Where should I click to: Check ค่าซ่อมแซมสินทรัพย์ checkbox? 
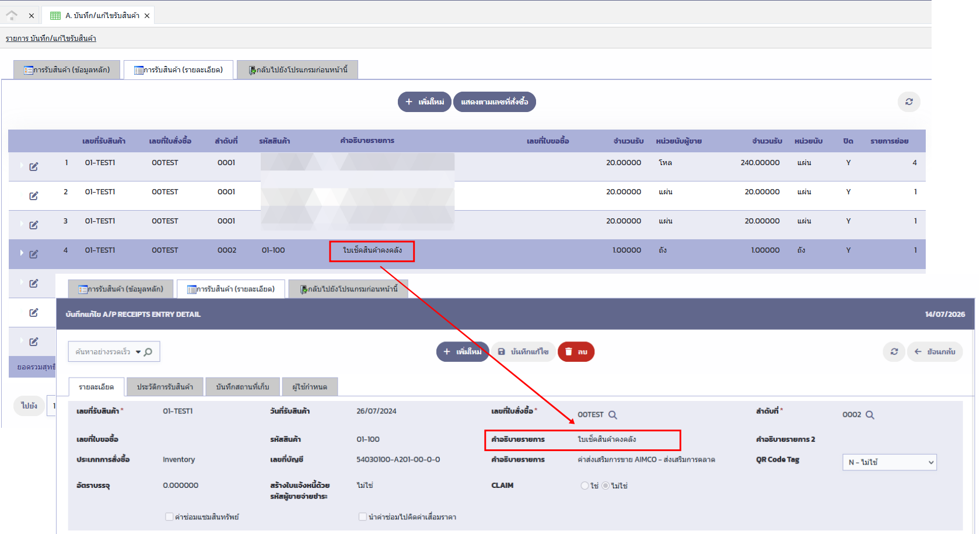click(169, 516)
